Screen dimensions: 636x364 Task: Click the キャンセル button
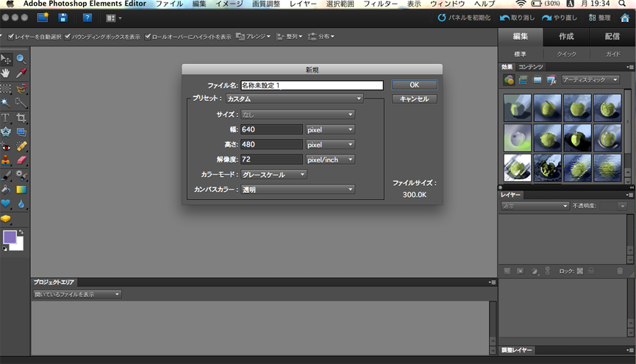pos(414,99)
